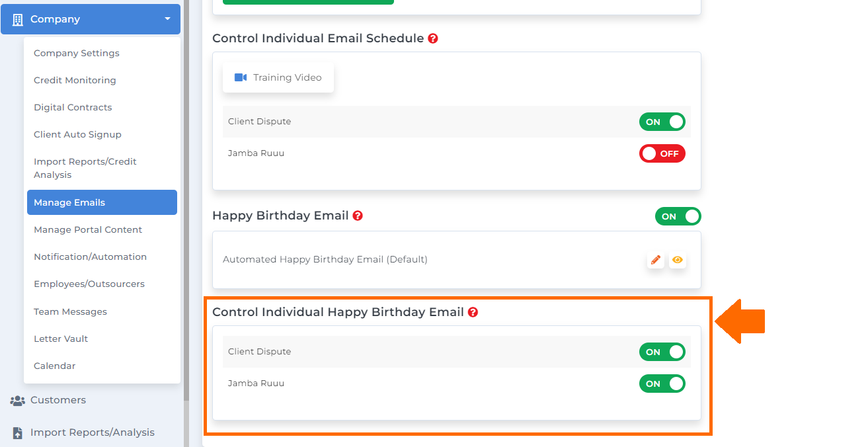Click the sidebar vertical scrollbar

click(186, 198)
